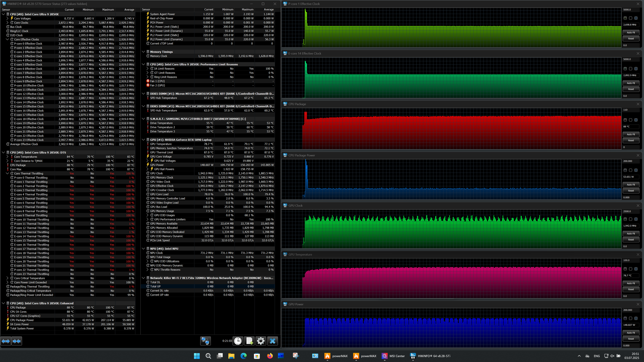The height and width of the screenshot is (362, 644).
Task: Click the Average column header, right pane
Action: [x=269, y=9]
